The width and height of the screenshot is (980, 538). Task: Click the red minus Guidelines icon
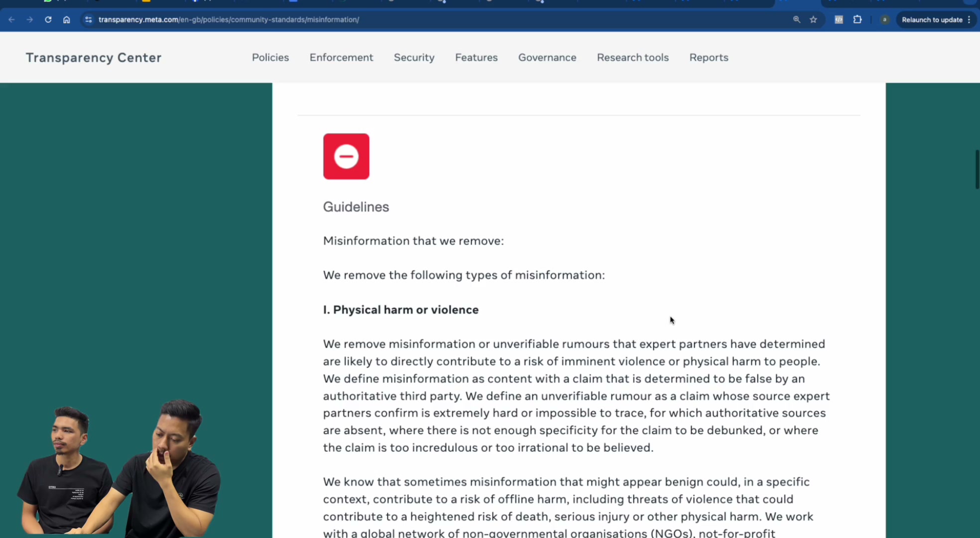346,156
